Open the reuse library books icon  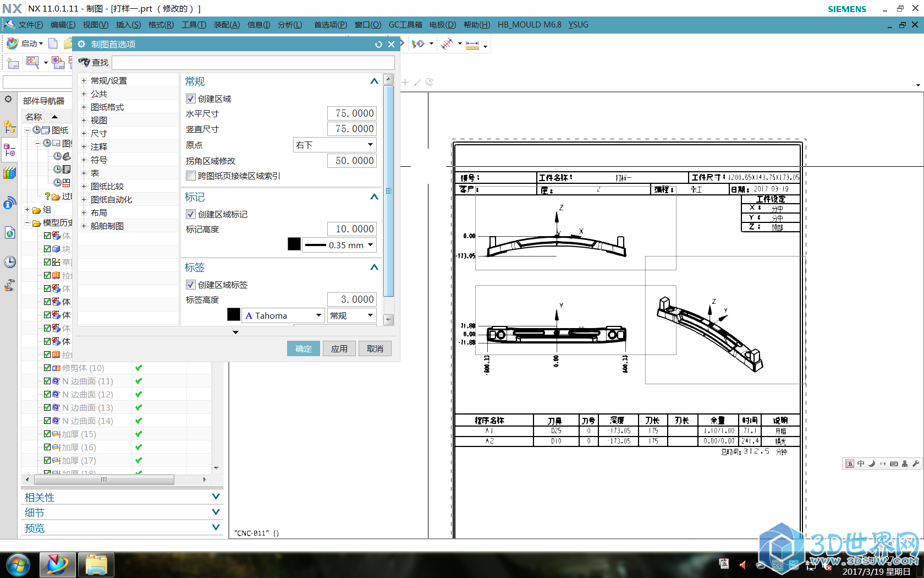pos(9,173)
